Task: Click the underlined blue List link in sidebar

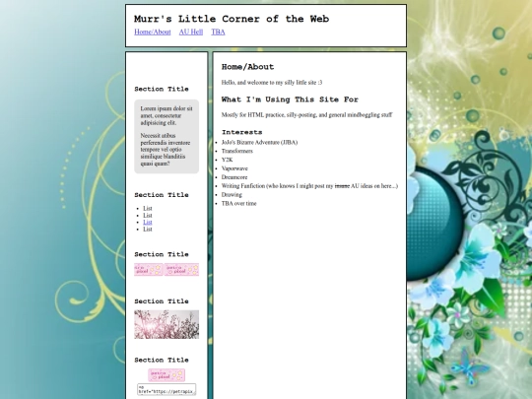Action: coord(148,223)
